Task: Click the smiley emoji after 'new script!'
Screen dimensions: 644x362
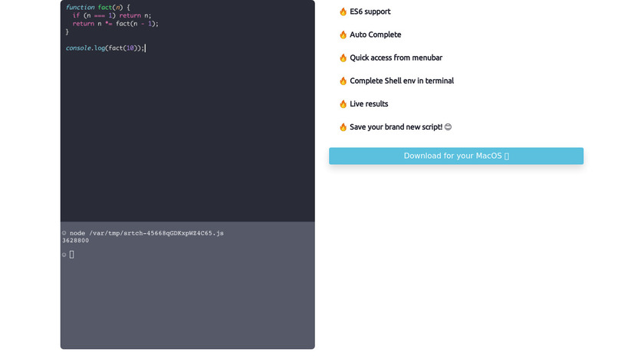Action: [448, 127]
